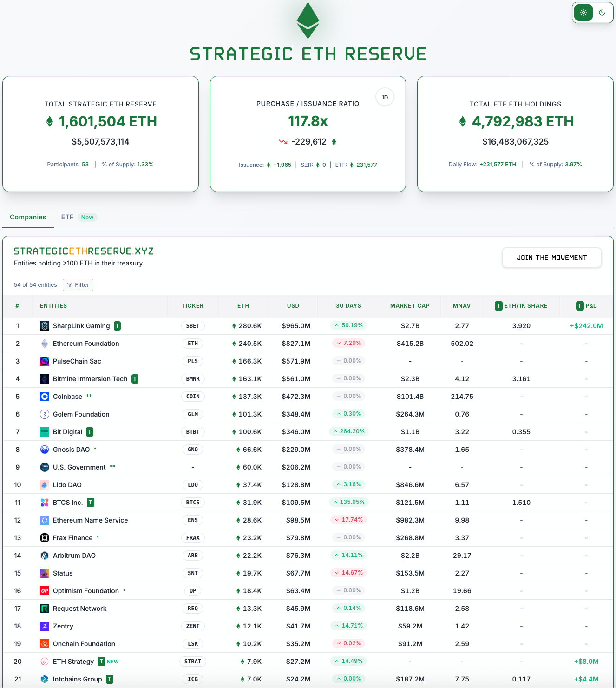The height and width of the screenshot is (688, 616).
Task: Click the 264.20% badge for Bit Digital
Action: click(x=348, y=431)
